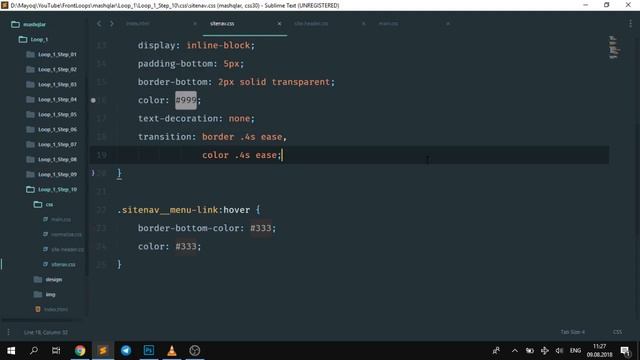Click the #333 value on the color line
Screen dimensions: 640x360
tap(186, 246)
